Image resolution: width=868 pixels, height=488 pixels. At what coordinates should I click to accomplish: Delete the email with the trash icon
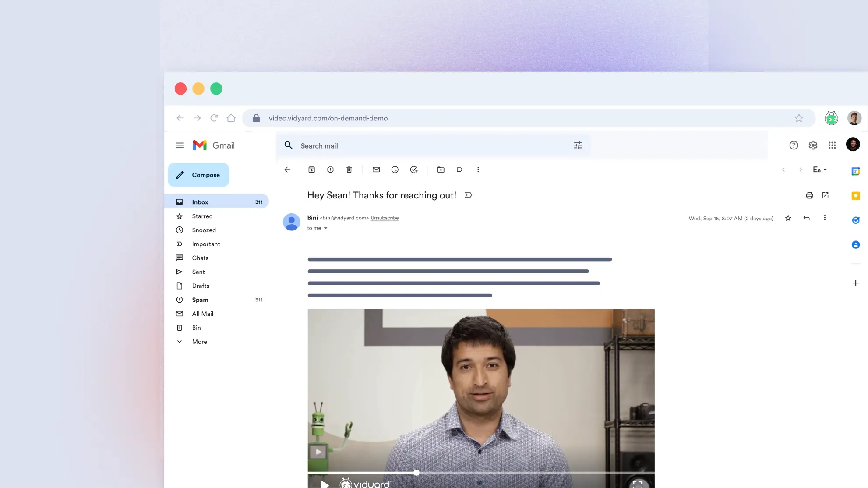click(349, 170)
